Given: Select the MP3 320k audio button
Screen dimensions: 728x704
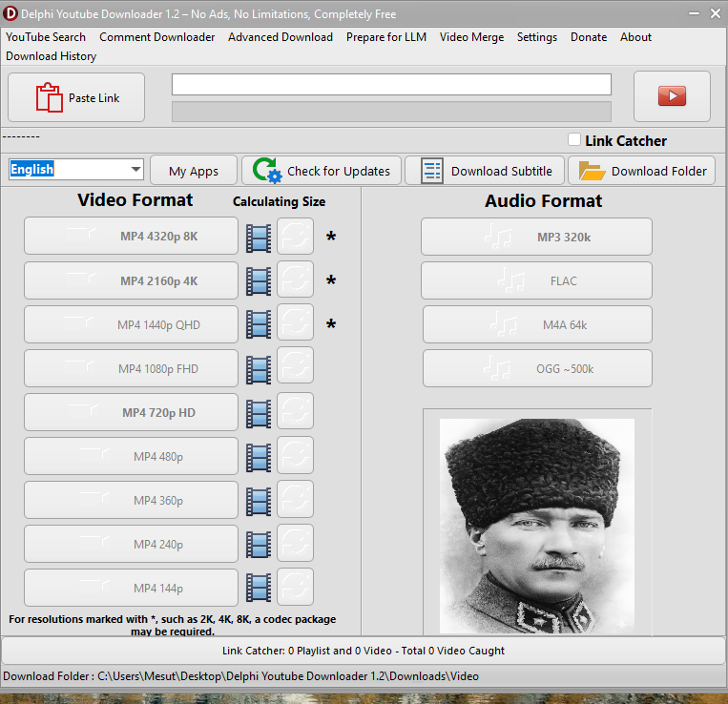Looking at the screenshot, I should pos(537,237).
